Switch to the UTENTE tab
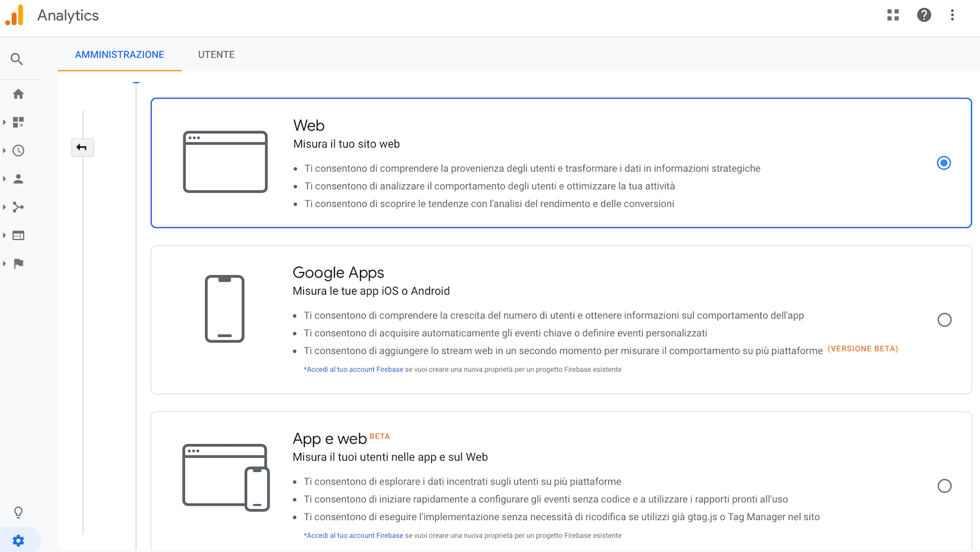The height and width of the screenshot is (552, 980). 216,55
